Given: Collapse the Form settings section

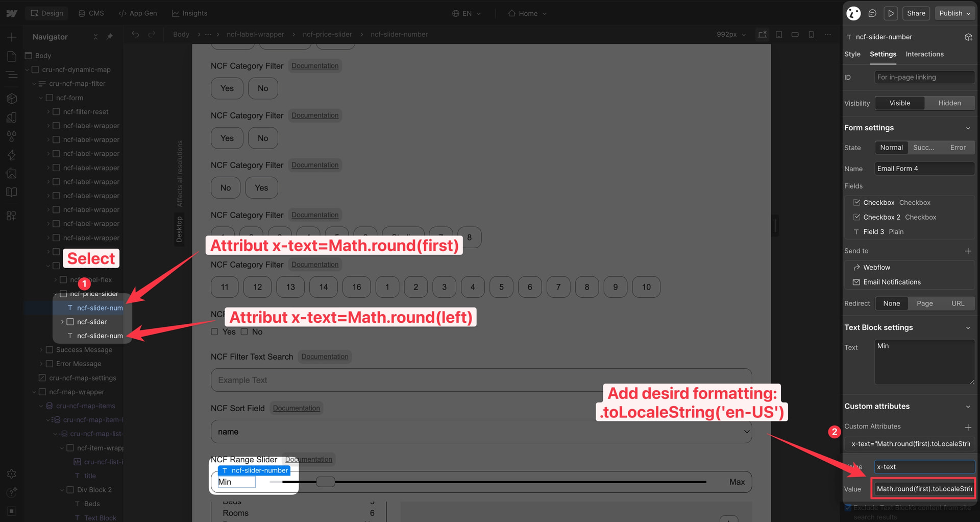Looking at the screenshot, I should tap(968, 128).
